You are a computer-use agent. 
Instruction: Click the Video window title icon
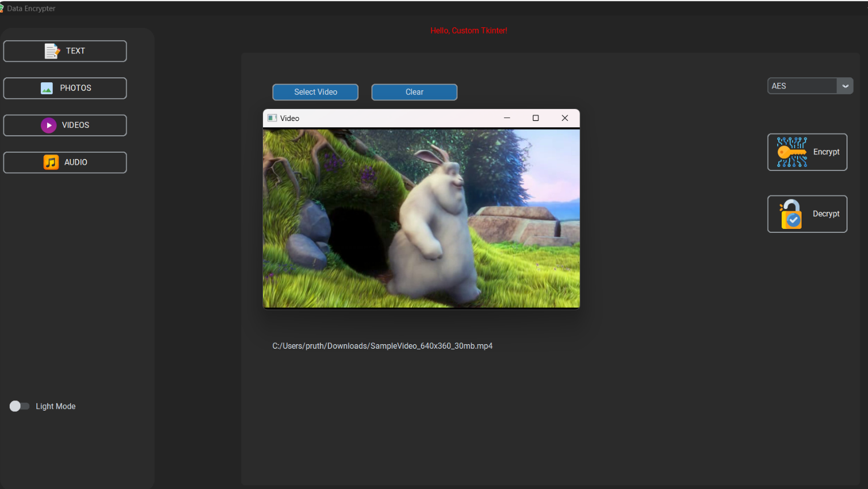pos(272,118)
